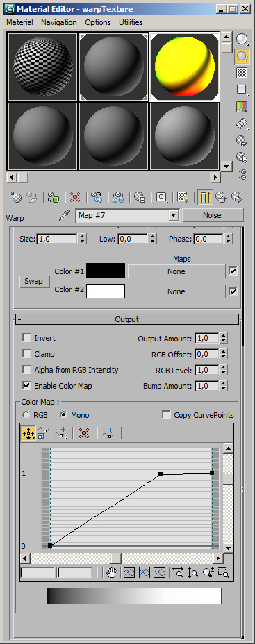
Task: Check the Copy CurvePoints checkbox
Action: tap(166, 415)
